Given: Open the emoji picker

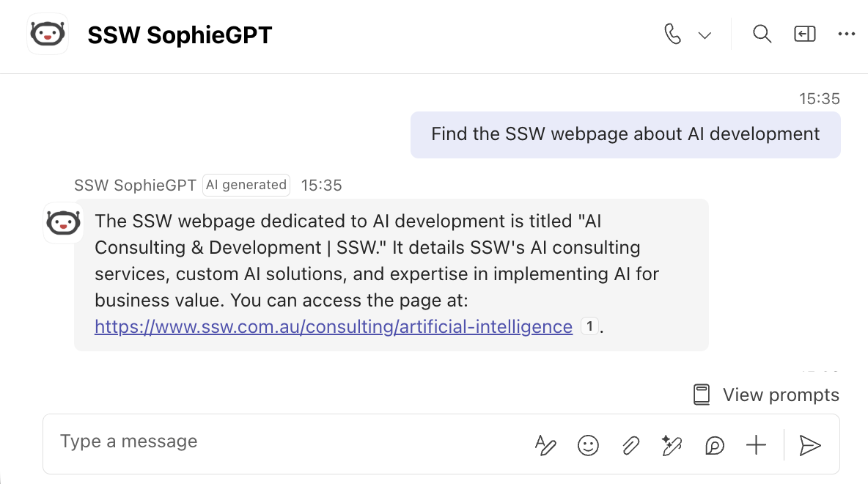Looking at the screenshot, I should (588, 445).
